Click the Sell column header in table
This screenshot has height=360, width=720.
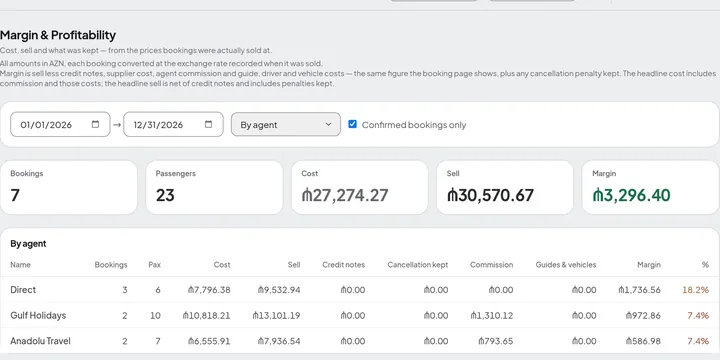pyautogui.click(x=294, y=265)
